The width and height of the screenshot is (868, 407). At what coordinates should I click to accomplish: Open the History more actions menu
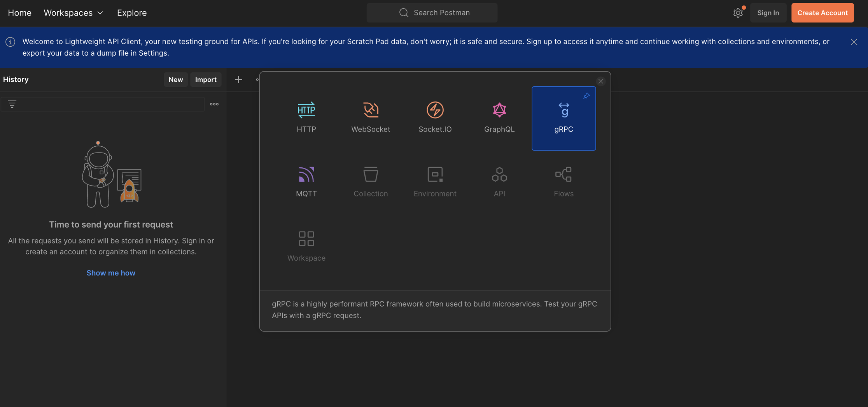214,104
